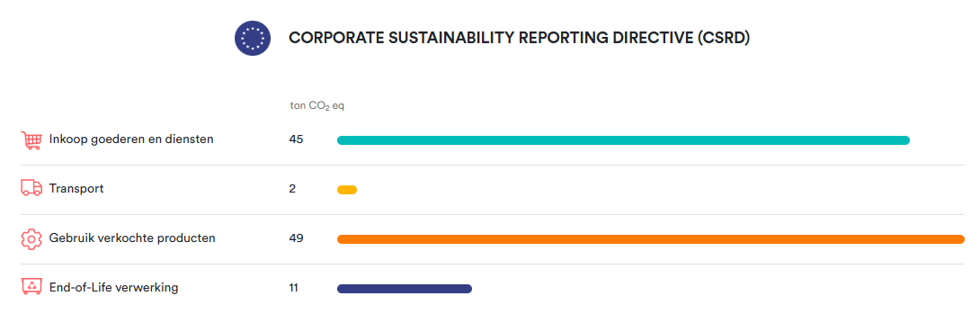Click the dark blue End-of-Life bar
This screenshot has height=332, width=980.
(x=405, y=288)
